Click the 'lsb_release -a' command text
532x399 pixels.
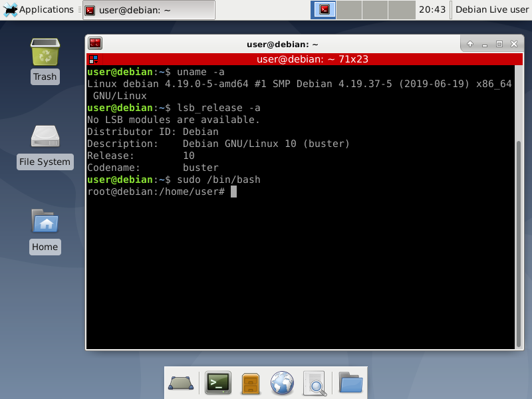(219, 108)
